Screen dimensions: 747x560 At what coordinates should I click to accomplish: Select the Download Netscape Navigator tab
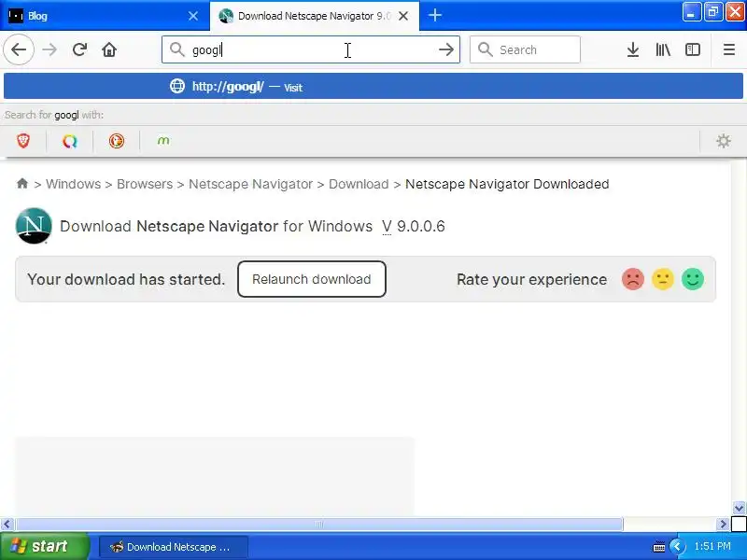[315, 16]
